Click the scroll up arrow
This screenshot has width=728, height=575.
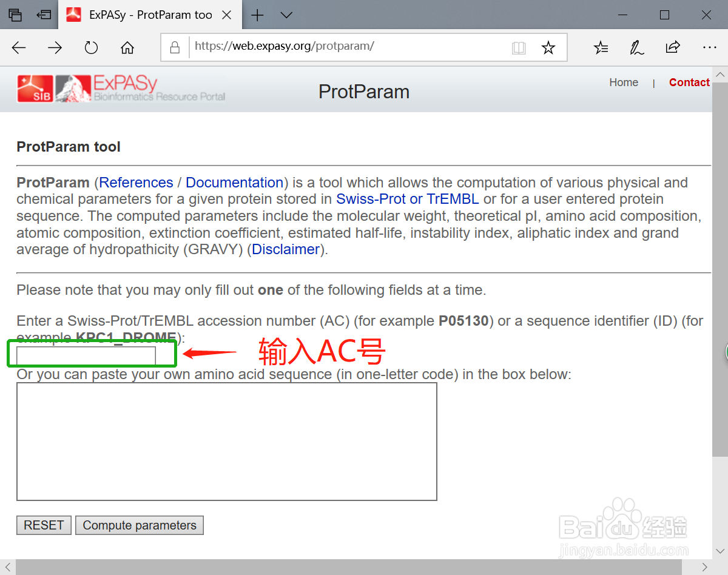click(720, 75)
